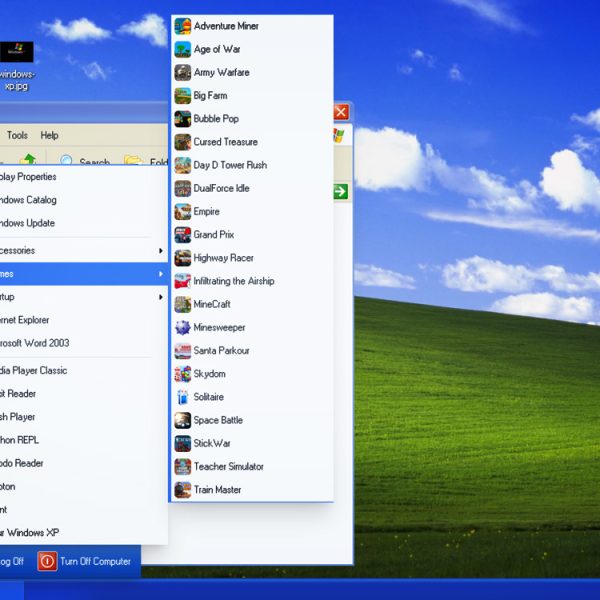Click the Search toolbar button
The width and height of the screenshot is (600, 600).
pos(85,160)
